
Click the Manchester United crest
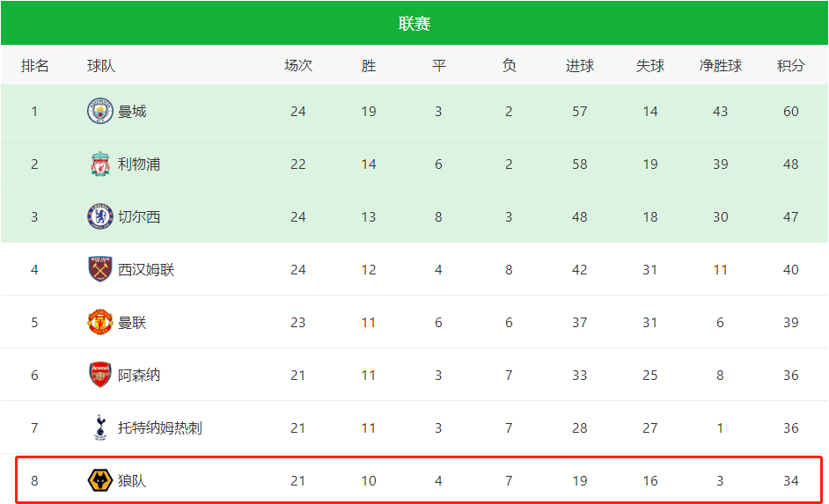click(100, 322)
